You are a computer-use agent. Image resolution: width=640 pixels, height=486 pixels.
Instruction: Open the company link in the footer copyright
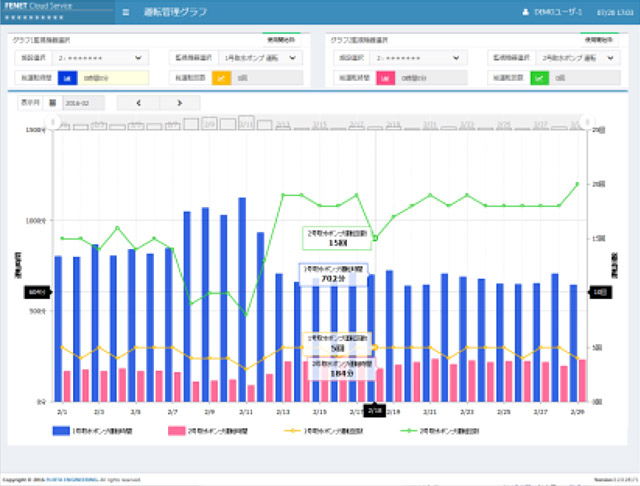tap(72, 479)
